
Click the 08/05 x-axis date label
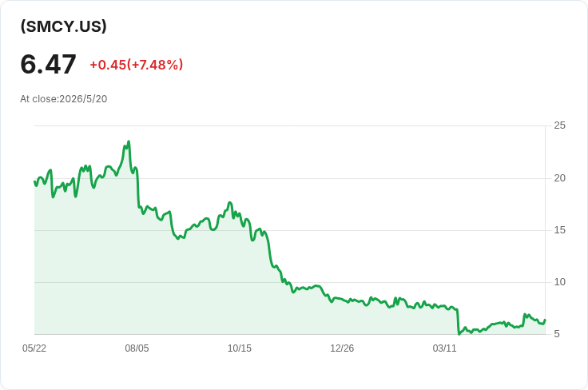[x=137, y=348]
